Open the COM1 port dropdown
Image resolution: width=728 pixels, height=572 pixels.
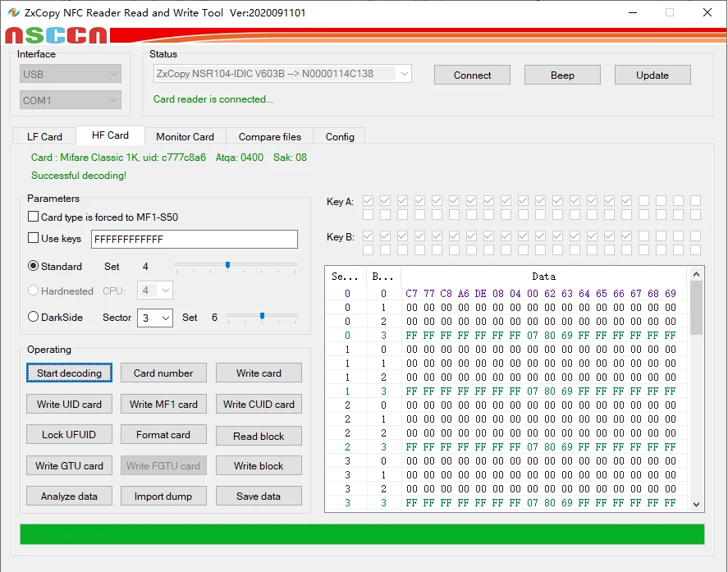[70, 100]
